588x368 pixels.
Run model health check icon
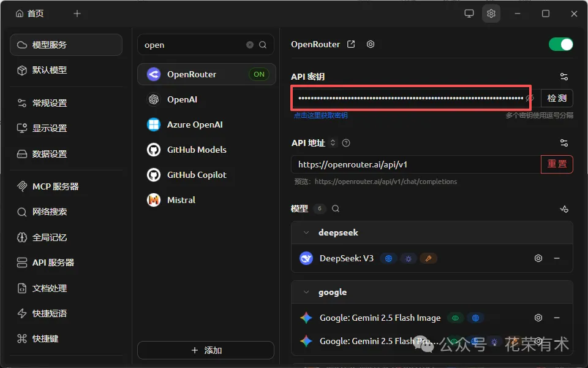click(x=564, y=209)
